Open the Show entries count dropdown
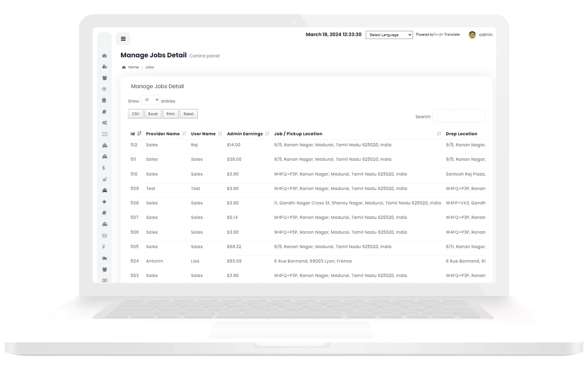The image size is (588, 372). (x=150, y=100)
